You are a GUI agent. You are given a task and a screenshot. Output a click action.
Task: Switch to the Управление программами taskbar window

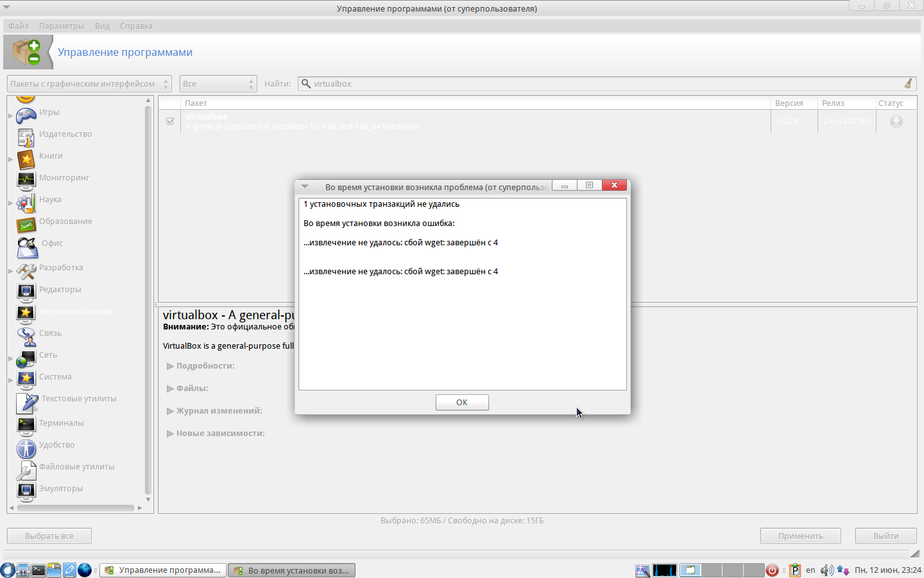point(163,570)
